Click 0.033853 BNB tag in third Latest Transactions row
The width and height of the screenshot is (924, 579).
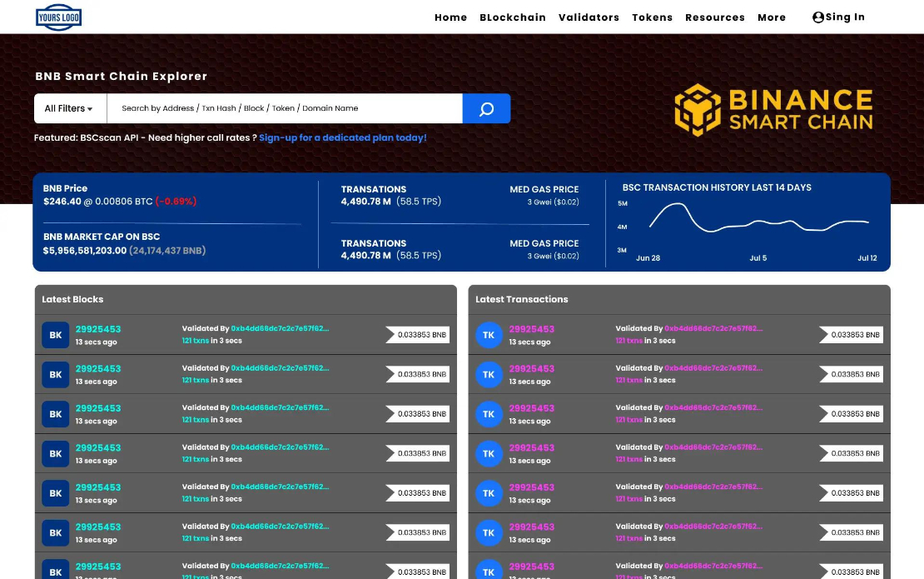click(x=851, y=414)
